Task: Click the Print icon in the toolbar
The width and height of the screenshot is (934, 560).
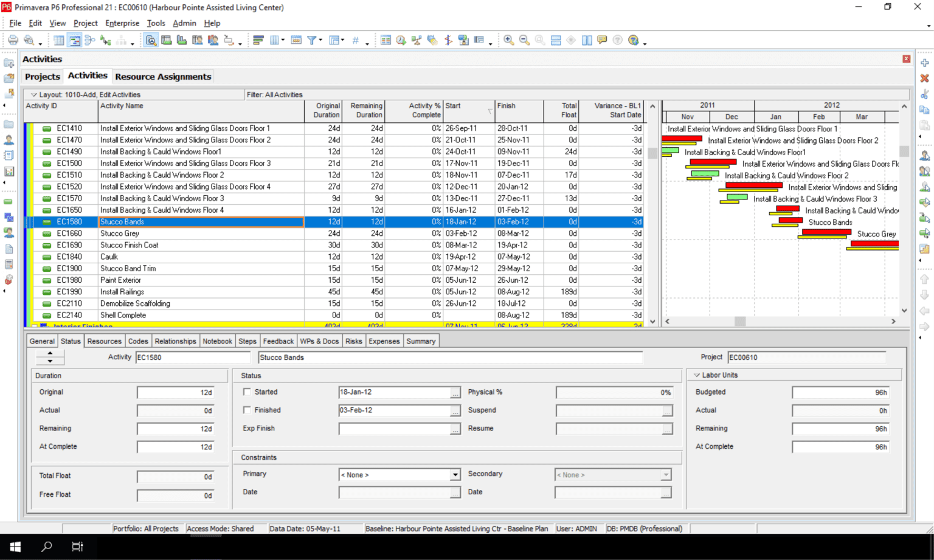Action: tap(13, 40)
